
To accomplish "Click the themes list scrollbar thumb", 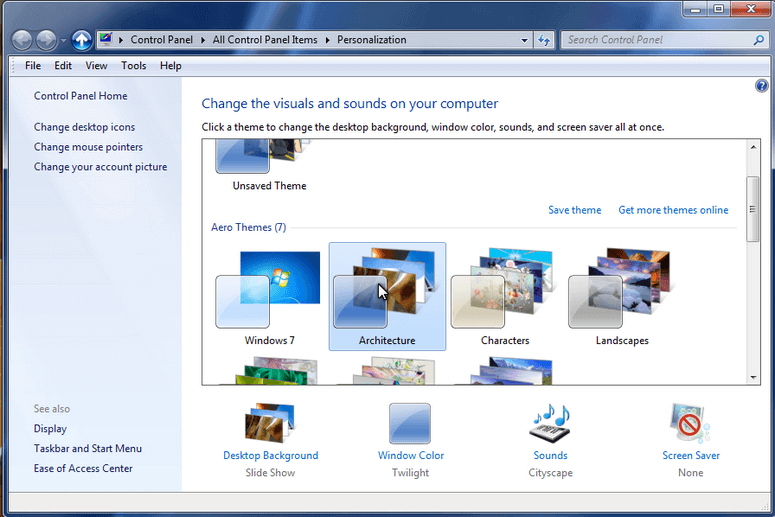I will [x=753, y=209].
